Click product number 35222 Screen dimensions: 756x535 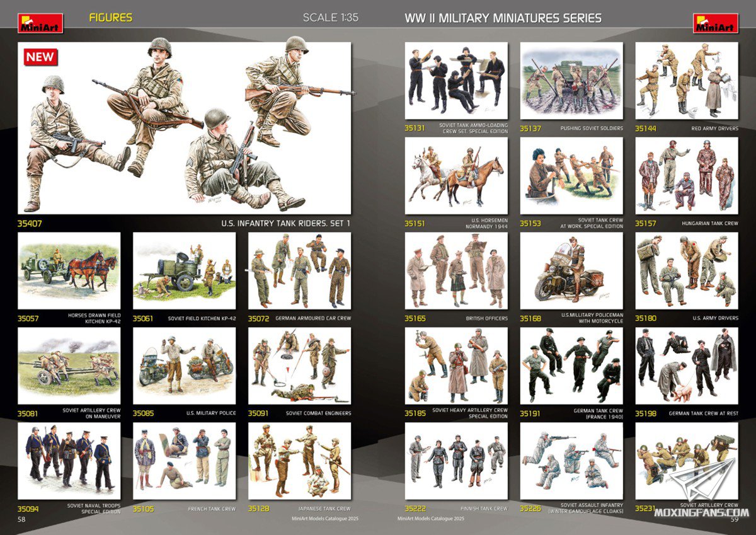click(x=415, y=509)
